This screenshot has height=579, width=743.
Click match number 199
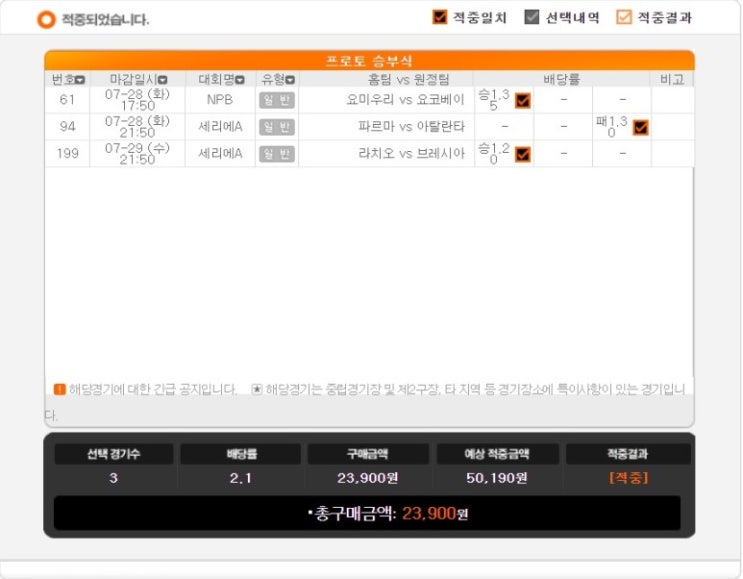pos(67,154)
